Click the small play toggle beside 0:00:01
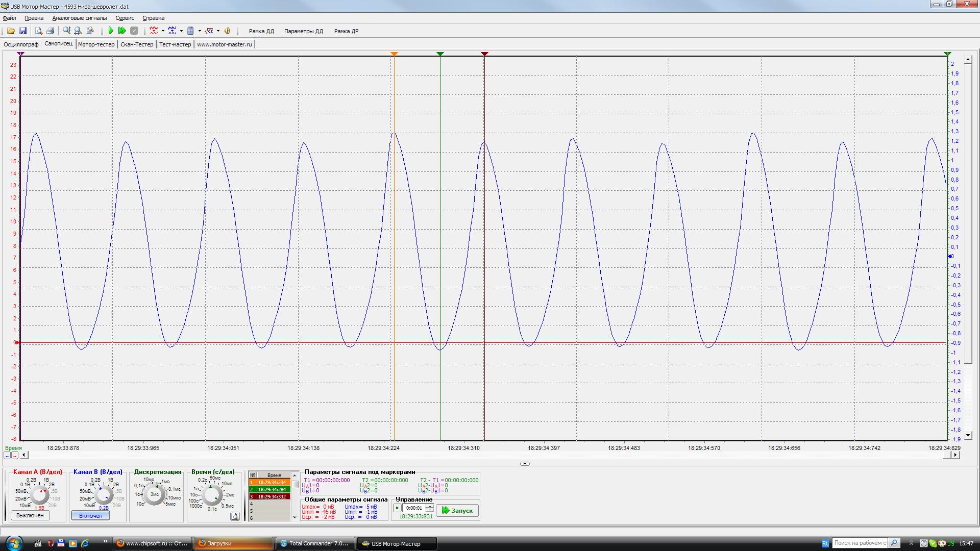The height and width of the screenshot is (551, 980). tap(397, 508)
